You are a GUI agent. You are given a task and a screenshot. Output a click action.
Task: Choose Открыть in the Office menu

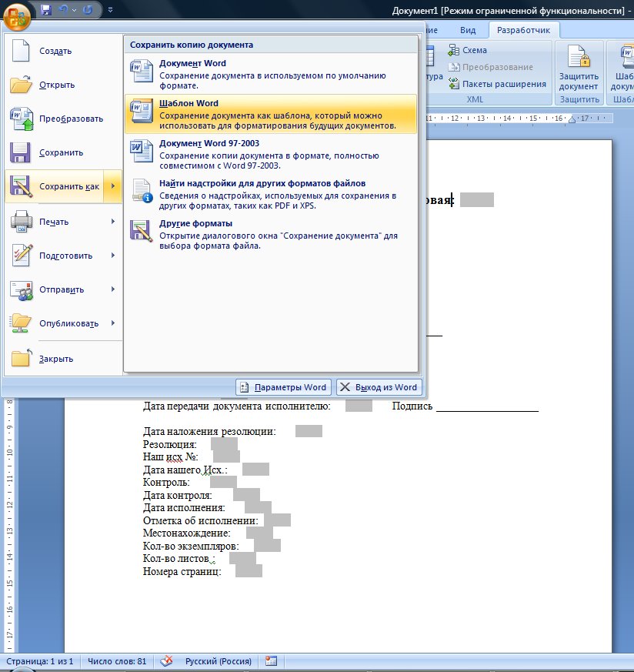pyautogui.click(x=64, y=85)
